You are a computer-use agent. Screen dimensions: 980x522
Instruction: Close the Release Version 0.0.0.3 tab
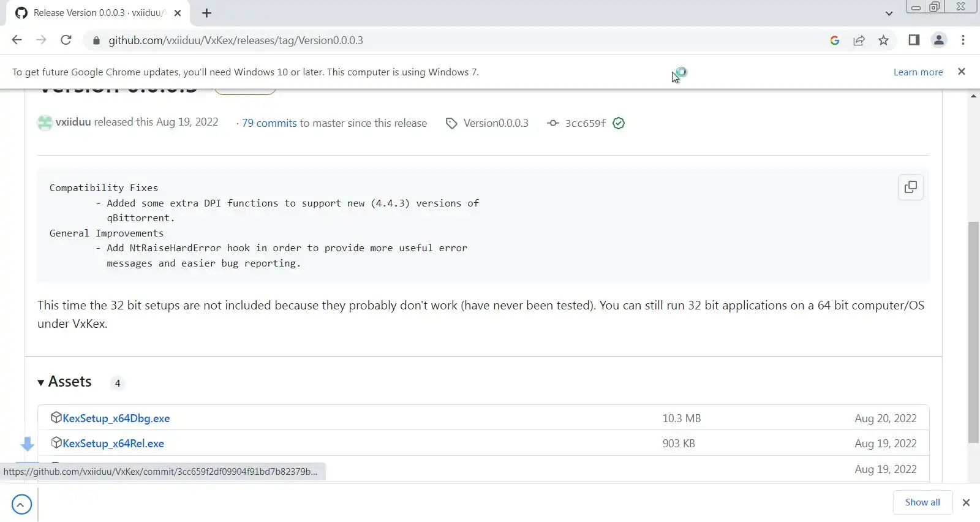(x=178, y=13)
